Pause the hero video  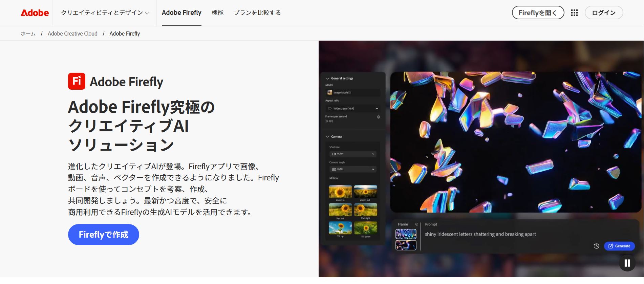click(x=627, y=263)
